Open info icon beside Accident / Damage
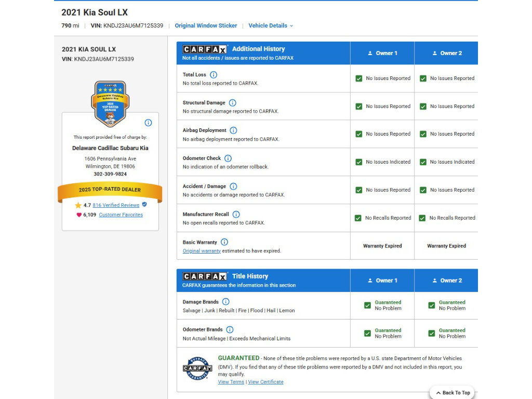The width and height of the screenshot is (532, 399). point(233,187)
